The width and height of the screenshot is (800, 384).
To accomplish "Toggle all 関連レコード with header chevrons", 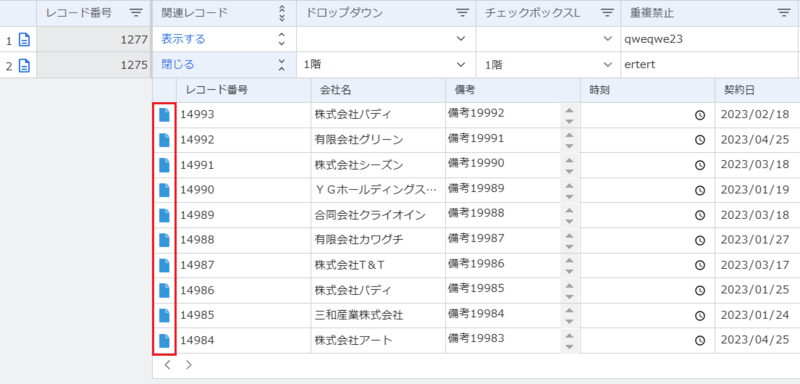I will click(282, 13).
